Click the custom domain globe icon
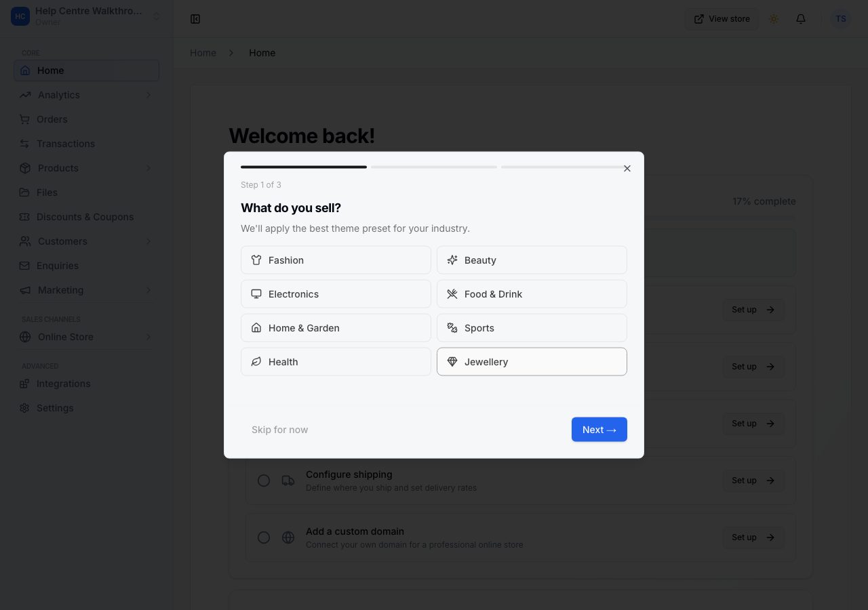The image size is (868, 610). click(x=288, y=537)
